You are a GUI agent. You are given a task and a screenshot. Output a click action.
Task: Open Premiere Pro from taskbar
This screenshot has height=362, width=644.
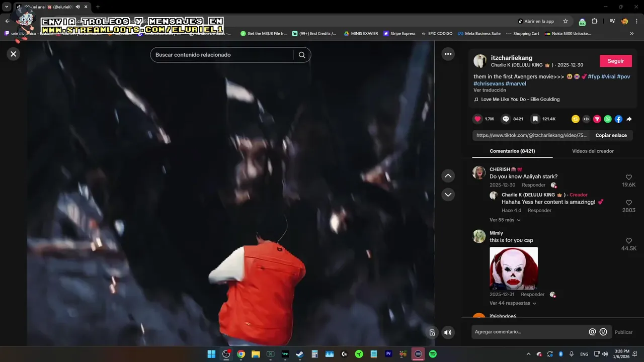(388, 354)
